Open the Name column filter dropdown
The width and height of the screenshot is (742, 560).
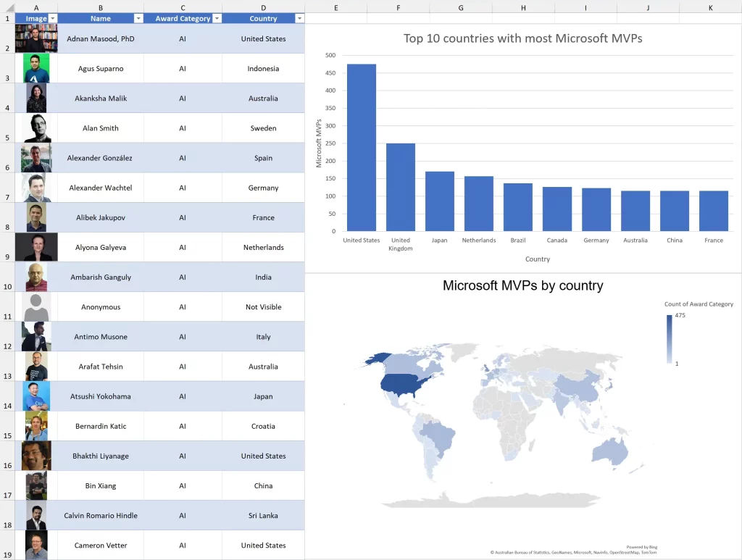(137, 18)
